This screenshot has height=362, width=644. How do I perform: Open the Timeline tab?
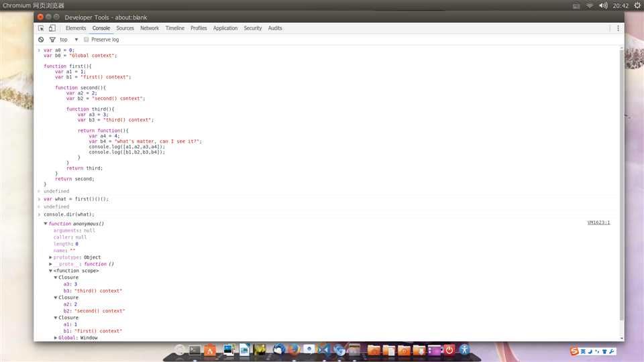tap(175, 28)
